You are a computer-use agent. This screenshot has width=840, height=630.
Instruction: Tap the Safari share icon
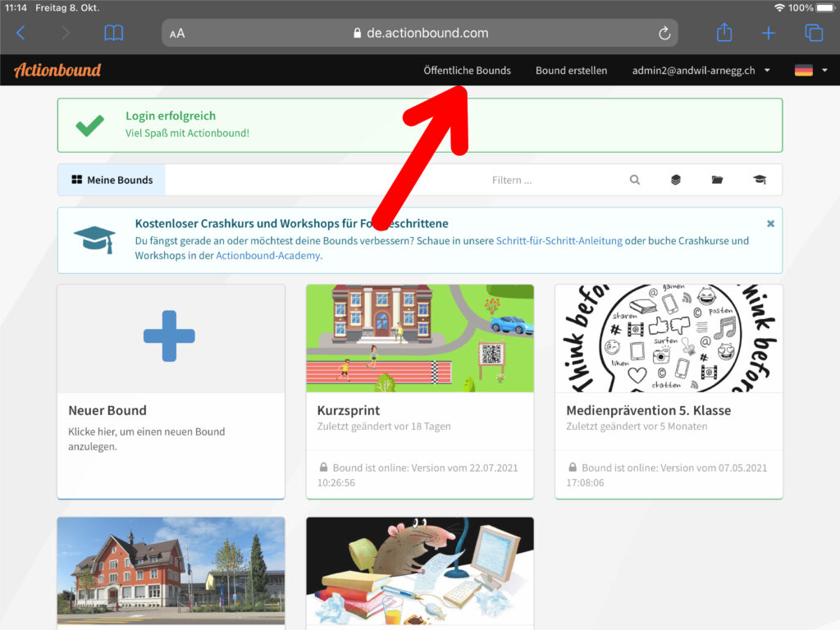724,33
